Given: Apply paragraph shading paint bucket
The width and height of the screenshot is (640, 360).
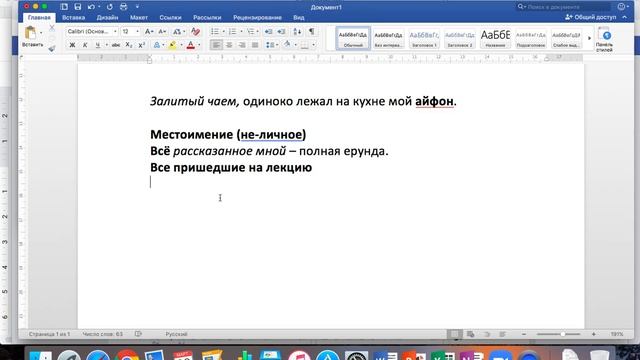Looking at the screenshot, I should tap(287, 45).
